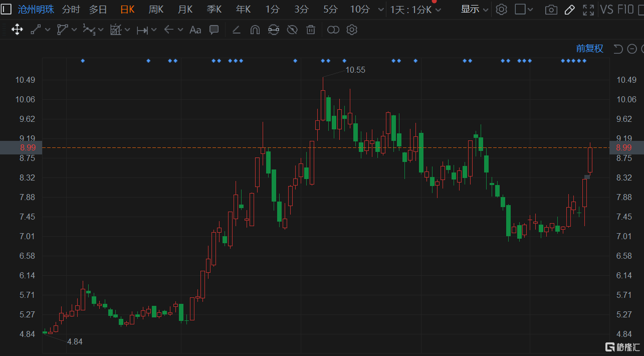Expand the ruler tool dropdown arrow
The image size is (644, 356).
[127, 30]
